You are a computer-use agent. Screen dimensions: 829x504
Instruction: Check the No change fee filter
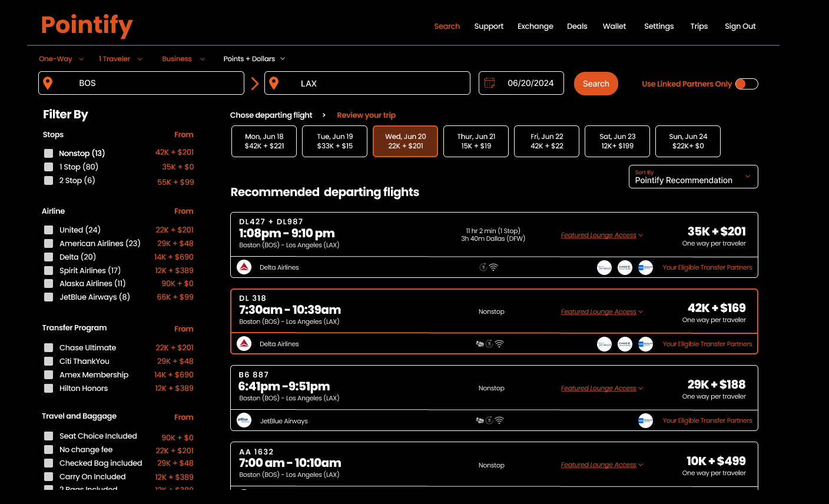(x=48, y=449)
